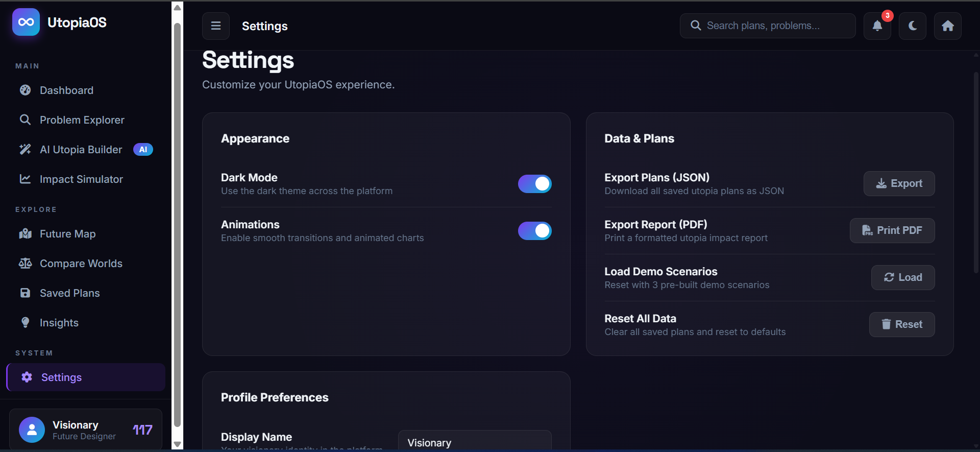Select Compare Worlds in sidebar
Image resolution: width=980 pixels, height=452 pixels.
pyautogui.click(x=81, y=264)
